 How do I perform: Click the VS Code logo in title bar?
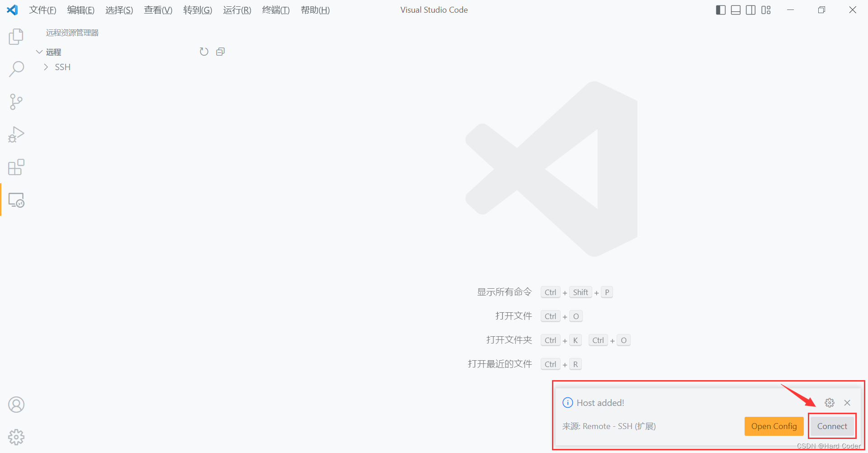[x=12, y=10]
